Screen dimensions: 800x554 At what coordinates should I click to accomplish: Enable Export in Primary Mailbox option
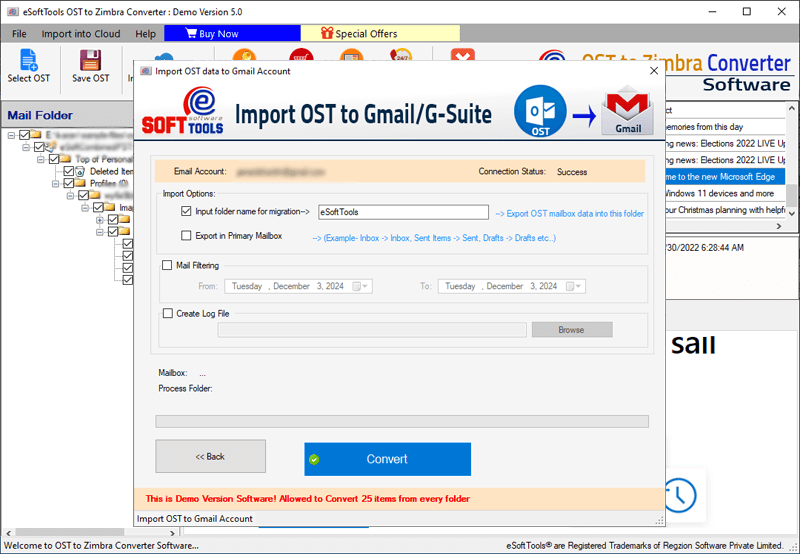pos(186,236)
